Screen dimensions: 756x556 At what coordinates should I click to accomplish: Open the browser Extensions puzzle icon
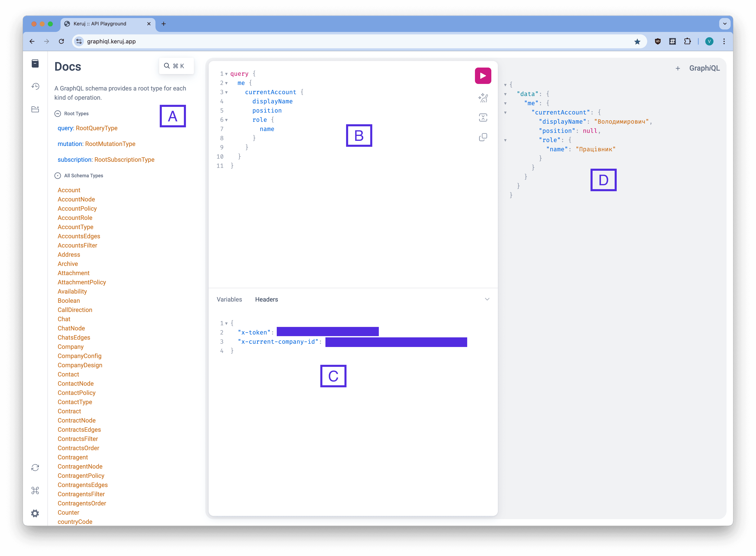pyautogui.click(x=687, y=41)
